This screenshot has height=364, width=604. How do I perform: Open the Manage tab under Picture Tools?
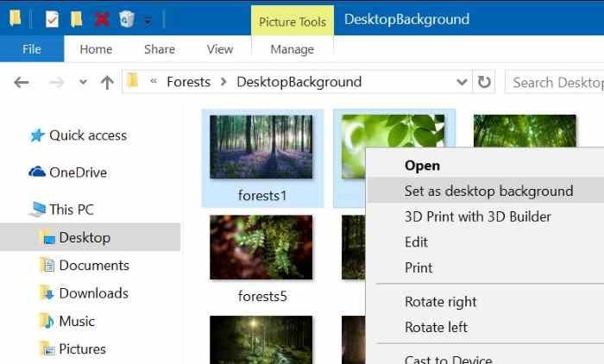click(292, 49)
